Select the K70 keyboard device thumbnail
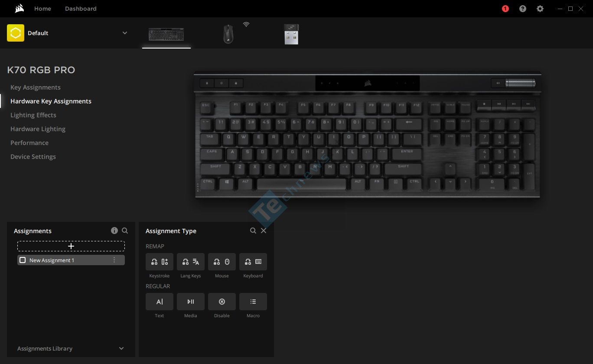This screenshot has width=593, height=364. pyautogui.click(x=166, y=35)
